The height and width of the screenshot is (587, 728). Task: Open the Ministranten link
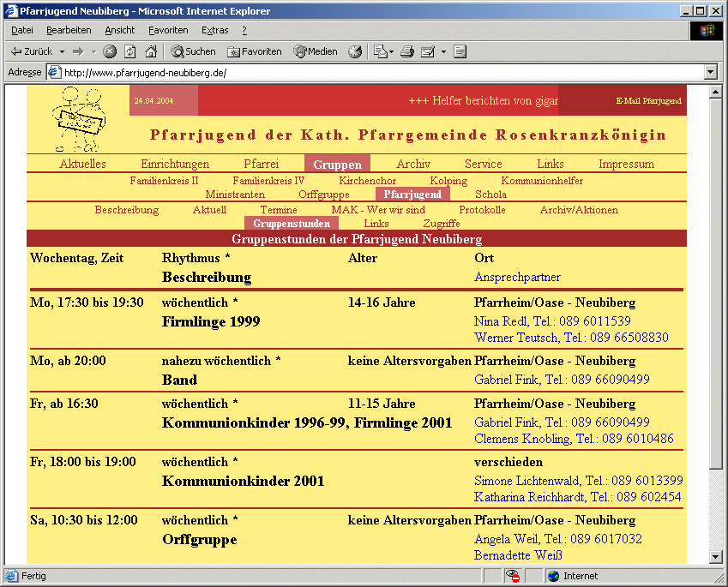[x=235, y=195]
